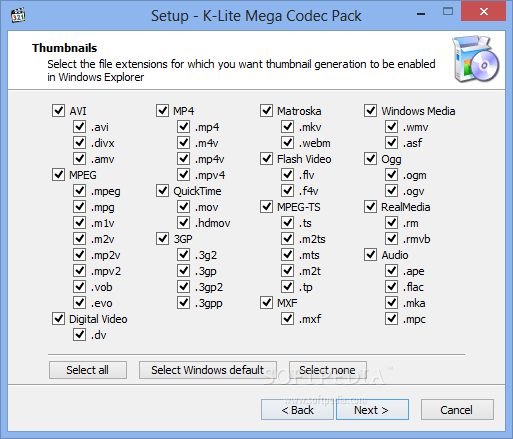Image resolution: width=513 pixels, height=439 pixels.
Task: Uncheck the AVI group checkbox
Action: [x=58, y=110]
